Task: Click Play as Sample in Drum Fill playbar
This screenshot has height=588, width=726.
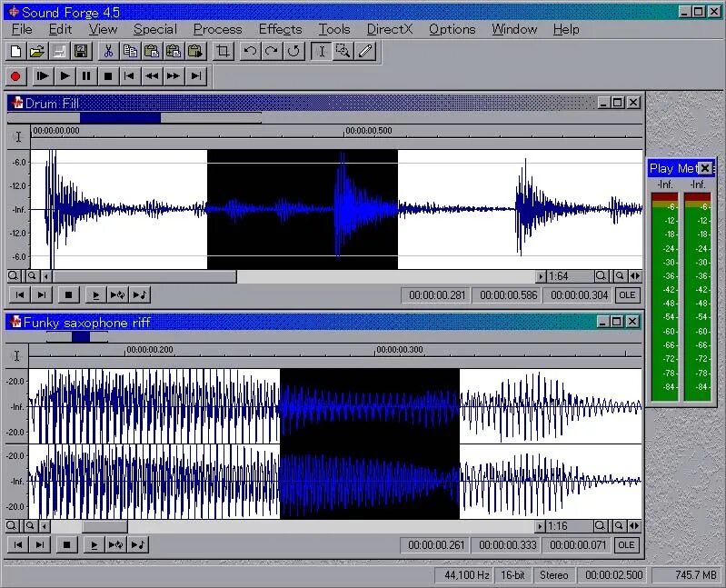Action: (139, 295)
